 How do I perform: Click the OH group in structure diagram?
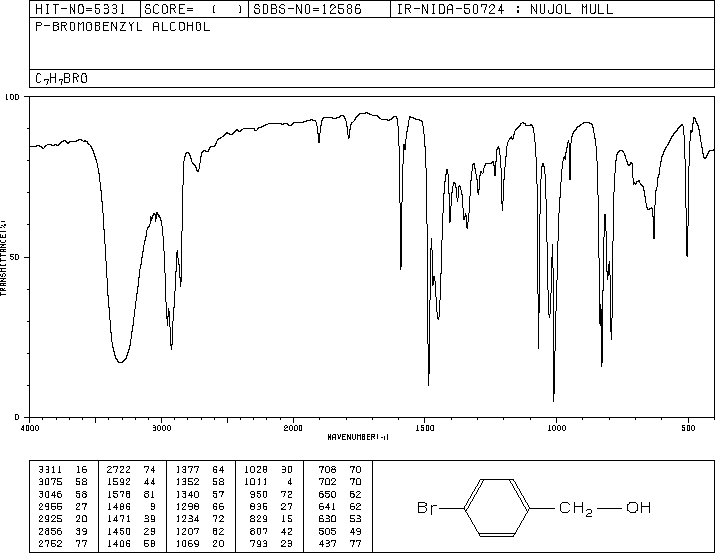[x=638, y=507]
